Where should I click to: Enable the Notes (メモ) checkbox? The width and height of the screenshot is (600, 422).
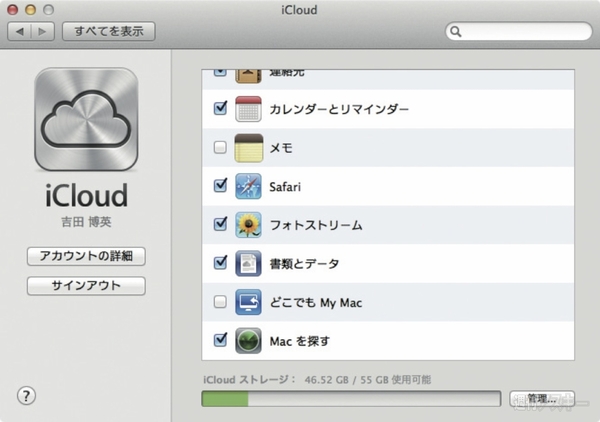[x=220, y=147]
